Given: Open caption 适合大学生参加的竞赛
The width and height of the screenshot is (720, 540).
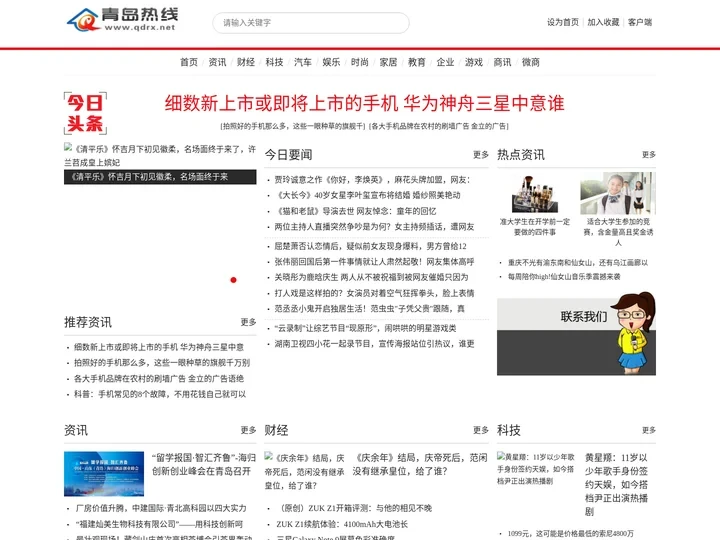Looking at the screenshot, I should tap(618, 232).
